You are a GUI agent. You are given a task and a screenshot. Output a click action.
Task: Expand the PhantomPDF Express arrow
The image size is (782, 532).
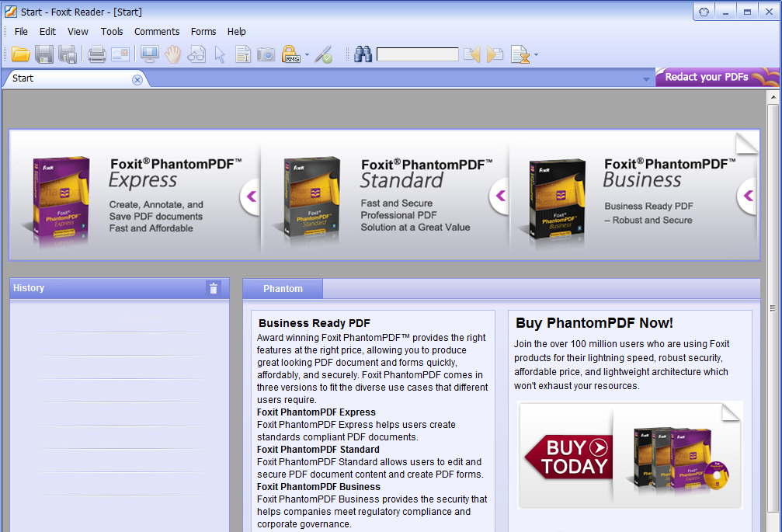[x=251, y=196]
